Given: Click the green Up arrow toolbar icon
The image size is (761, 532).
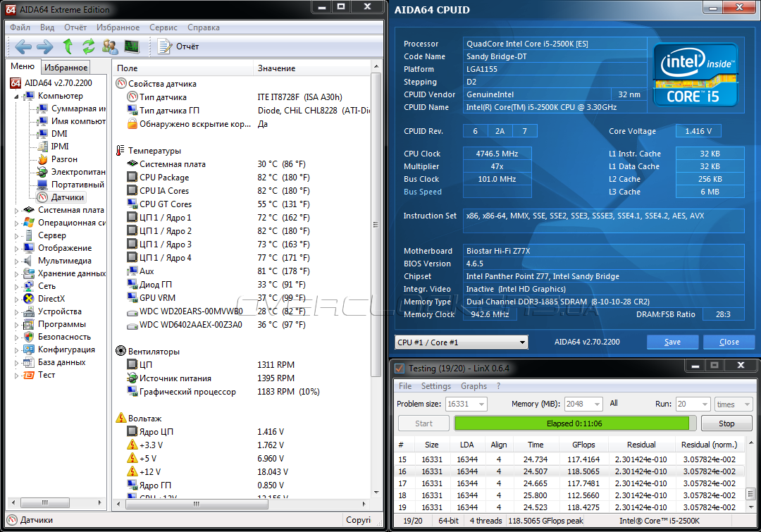Looking at the screenshot, I should pos(68,47).
